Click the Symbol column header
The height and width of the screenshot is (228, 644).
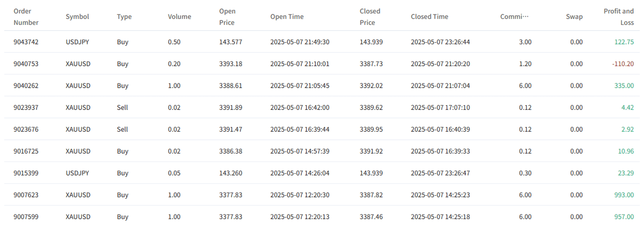coord(77,17)
